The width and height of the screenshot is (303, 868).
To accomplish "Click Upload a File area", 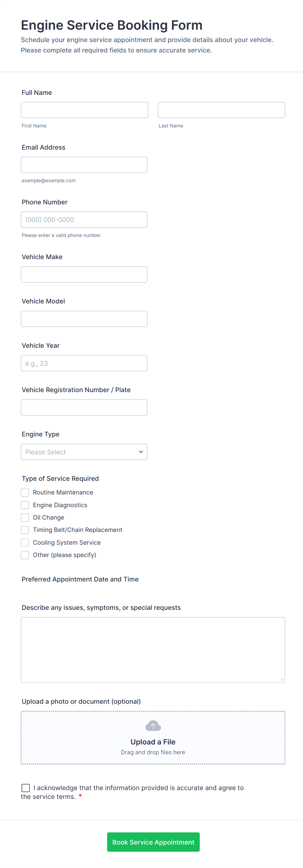I will (153, 742).
